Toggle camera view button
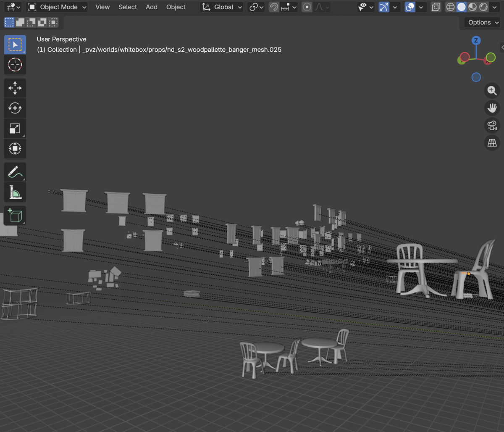The image size is (504, 432). click(492, 125)
